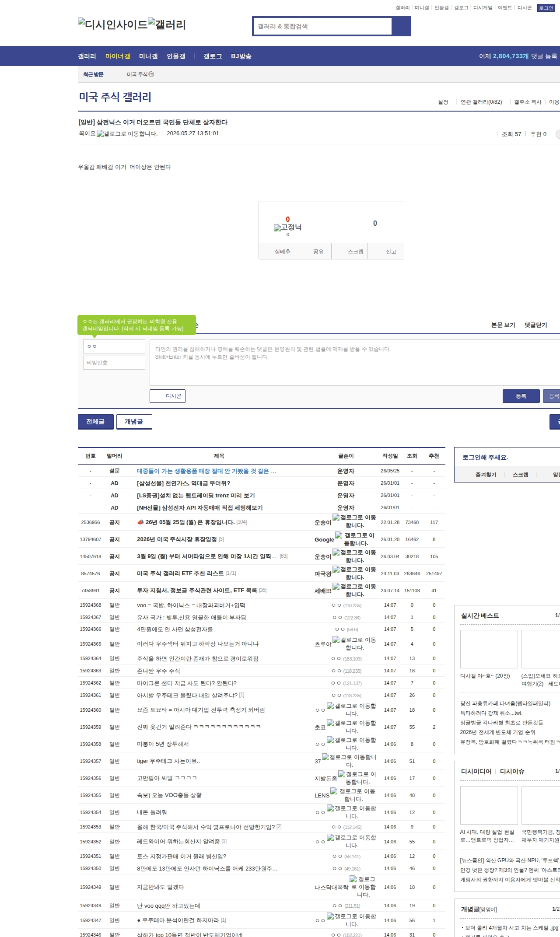Switch to the 디시이슈 tab in sidebar

click(x=512, y=771)
